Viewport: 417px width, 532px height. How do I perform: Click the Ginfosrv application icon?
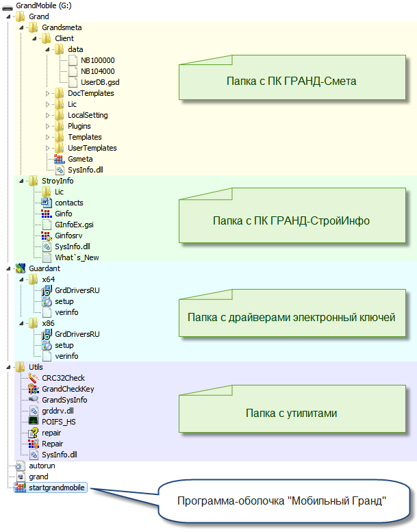pos(47,236)
